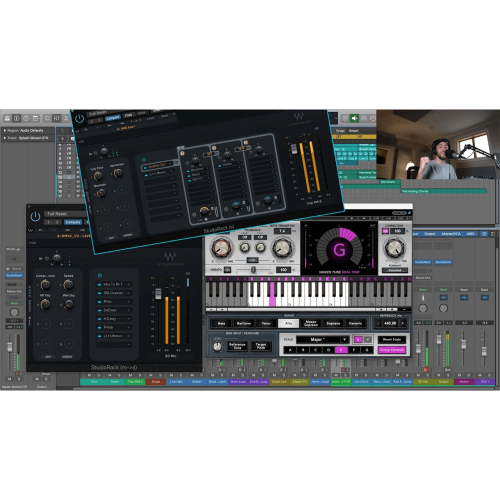
Task: Bypass the RVerb plugin slot
Action: (x=100, y=328)
